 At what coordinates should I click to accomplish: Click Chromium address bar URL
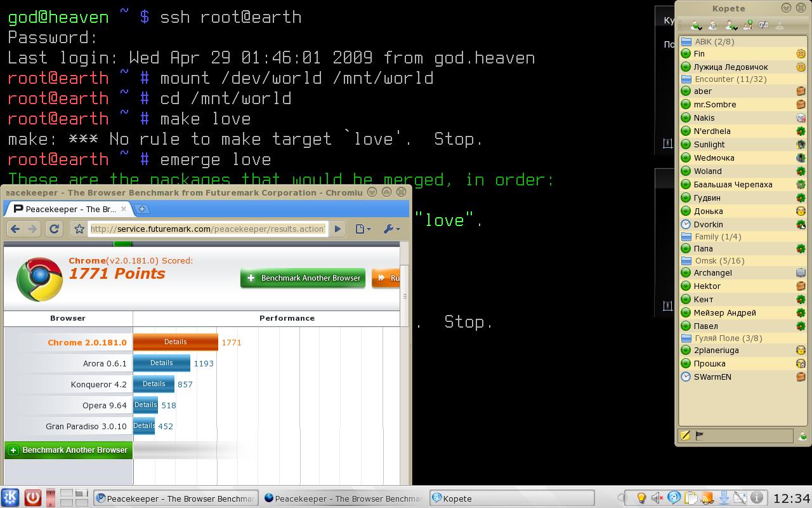[207, 229]
